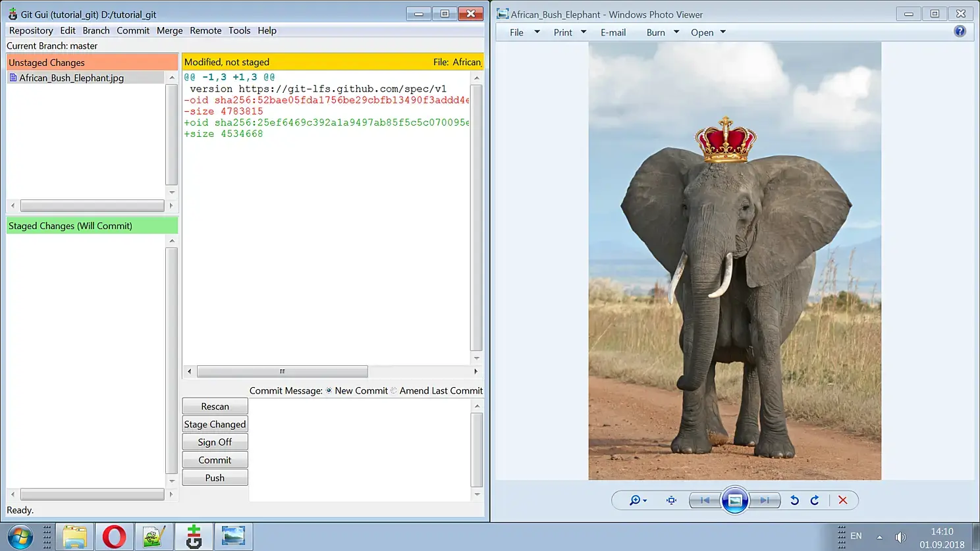Delete photo with red X icon
The height and width of the screenshot is (551, 980).
click(x=842, y=500)
